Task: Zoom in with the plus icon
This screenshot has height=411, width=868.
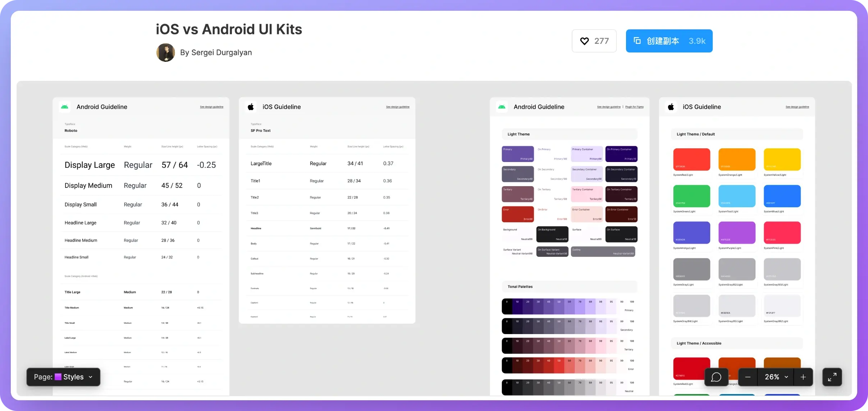Action: [x=803, y=377]
